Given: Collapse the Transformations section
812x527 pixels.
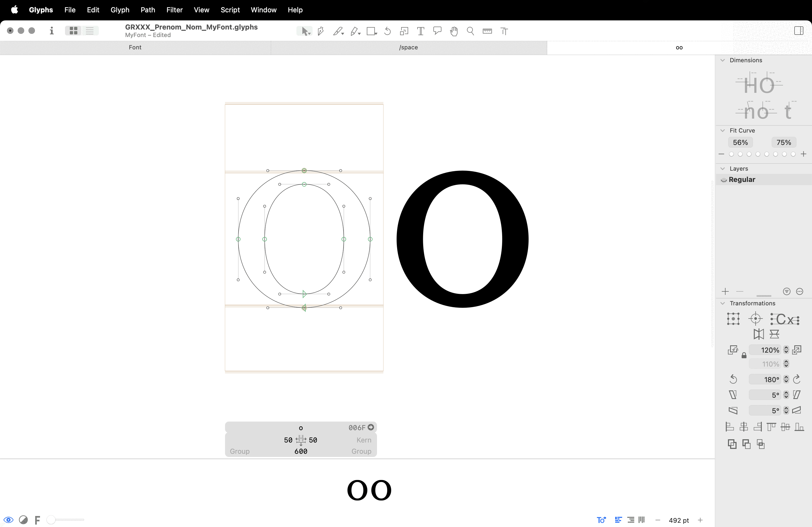Looking at the screenshot, I should coord(723,303).
